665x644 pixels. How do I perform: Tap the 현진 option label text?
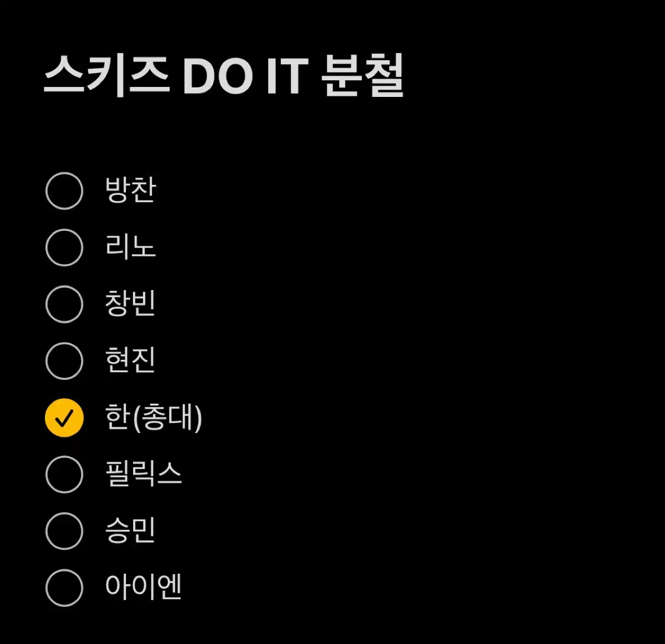pyautogui.click(x=131, y=360)
